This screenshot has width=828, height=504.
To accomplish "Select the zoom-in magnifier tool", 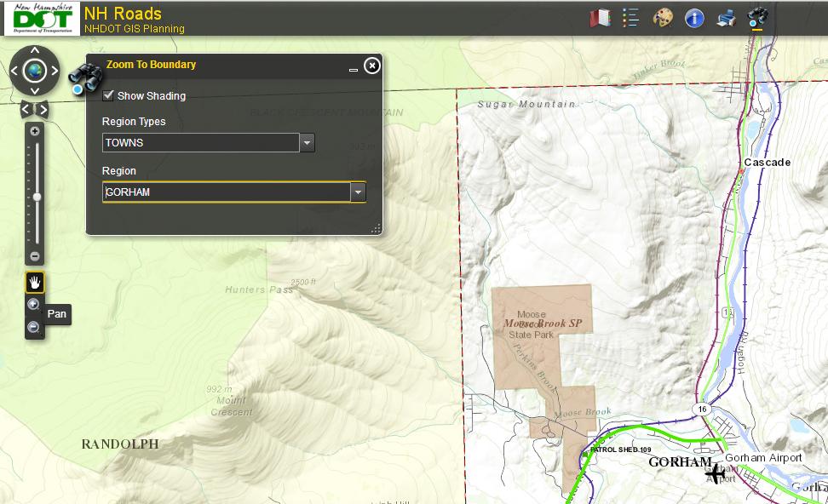I will coord(33,305).
